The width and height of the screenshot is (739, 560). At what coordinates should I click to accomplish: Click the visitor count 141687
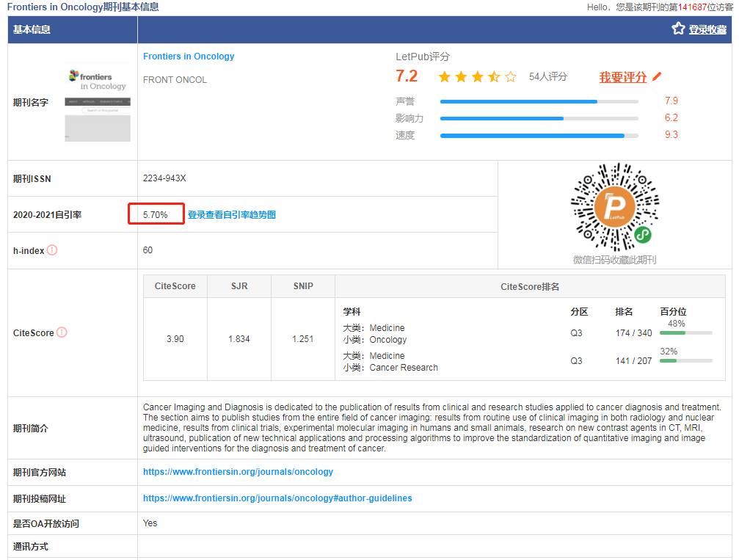coord(692,7)
